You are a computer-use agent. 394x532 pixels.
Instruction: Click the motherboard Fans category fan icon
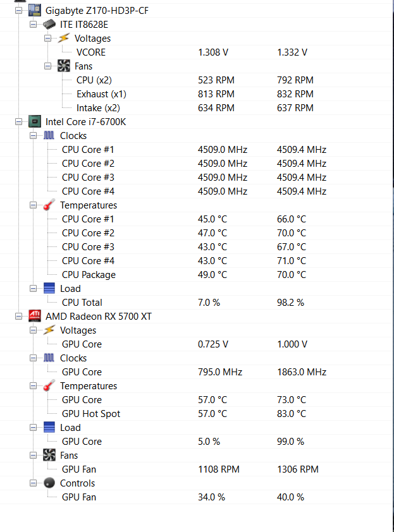pos(64,66)
